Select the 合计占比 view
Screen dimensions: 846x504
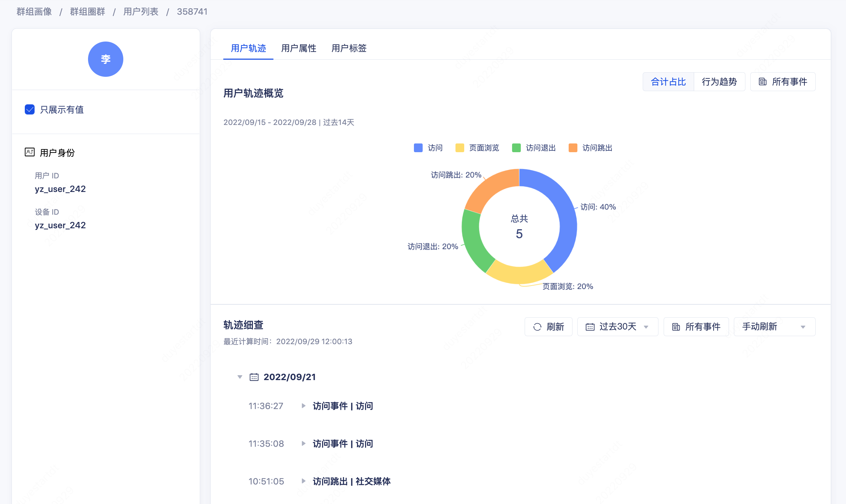[x=668, y=82]
